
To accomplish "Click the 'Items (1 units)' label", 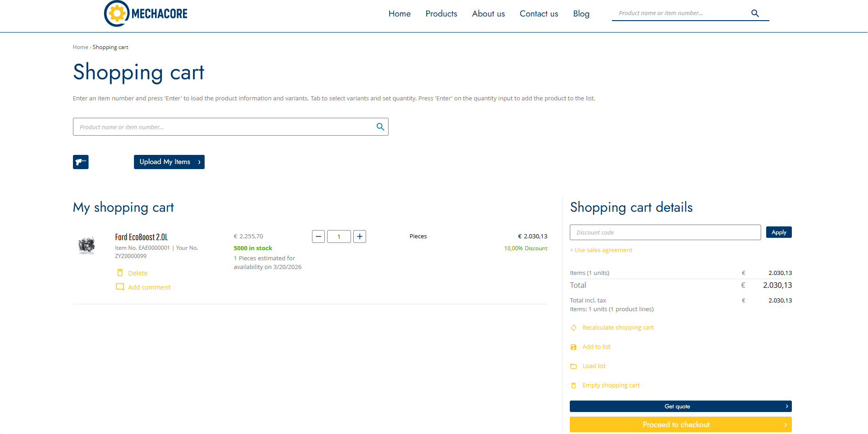I will (x=590, y=273).
